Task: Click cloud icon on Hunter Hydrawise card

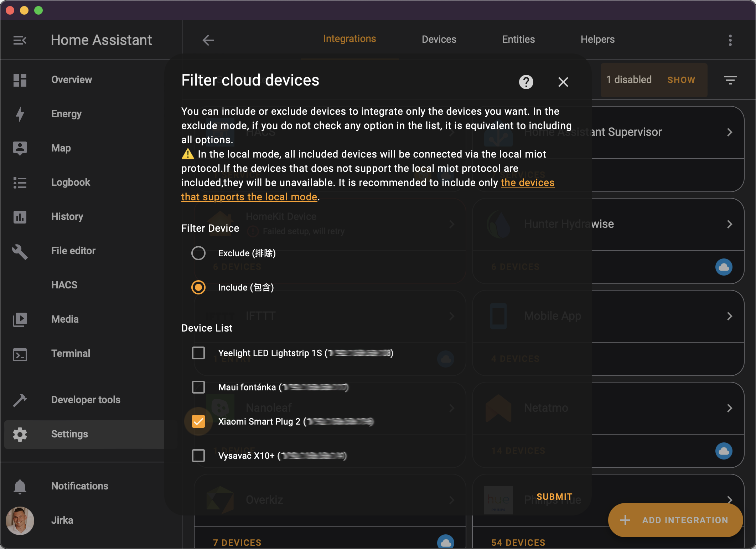Action: (x=724, y=267)
